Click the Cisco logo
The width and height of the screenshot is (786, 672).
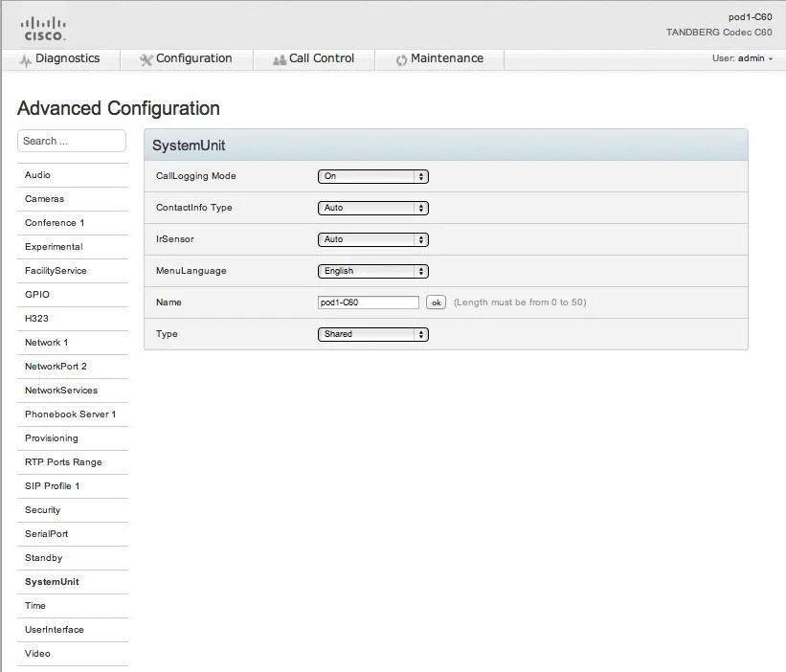[x=43, y=29]
